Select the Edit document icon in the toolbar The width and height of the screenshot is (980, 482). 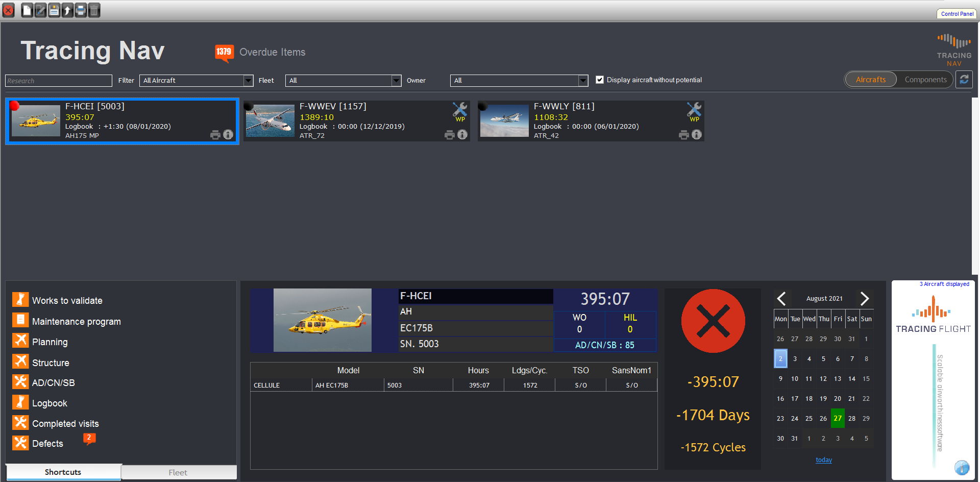40,10
